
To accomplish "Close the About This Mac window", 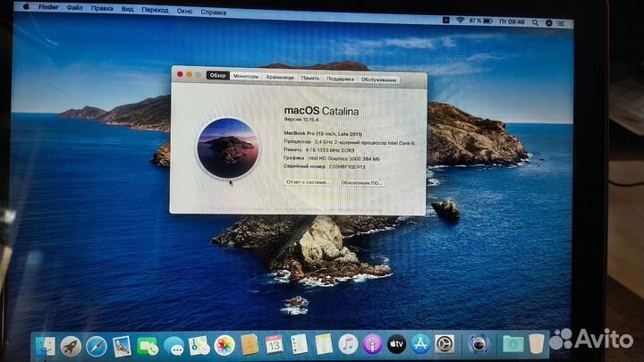I will (180, 74).
